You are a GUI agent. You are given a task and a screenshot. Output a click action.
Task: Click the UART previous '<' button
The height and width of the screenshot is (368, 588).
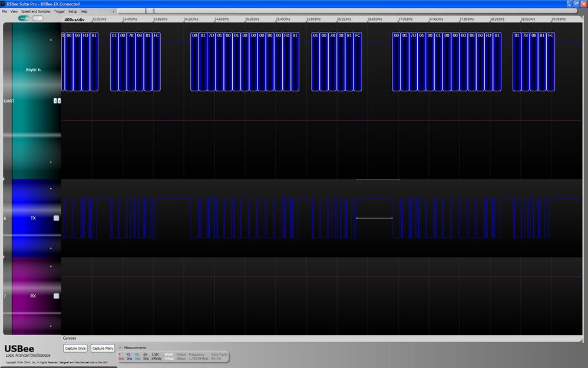(x=55, y=101)
